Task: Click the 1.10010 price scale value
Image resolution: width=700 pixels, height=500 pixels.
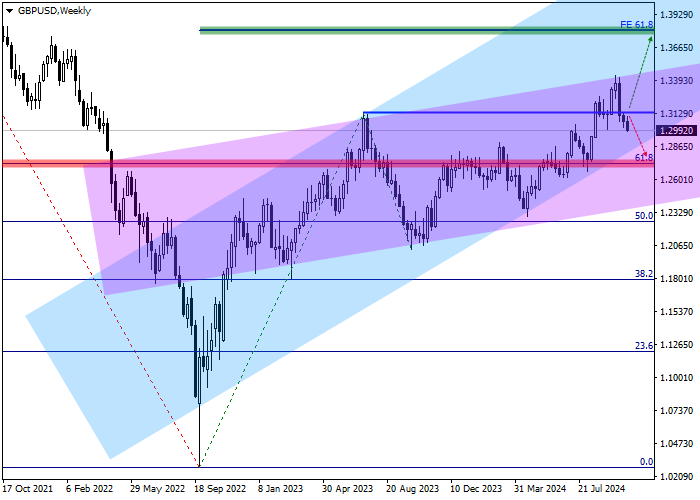Action: [x=677, y=378]
